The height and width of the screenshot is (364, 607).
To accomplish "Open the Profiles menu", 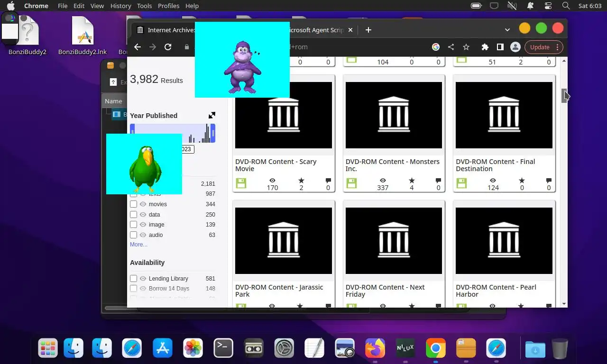I will coord(168,6).
